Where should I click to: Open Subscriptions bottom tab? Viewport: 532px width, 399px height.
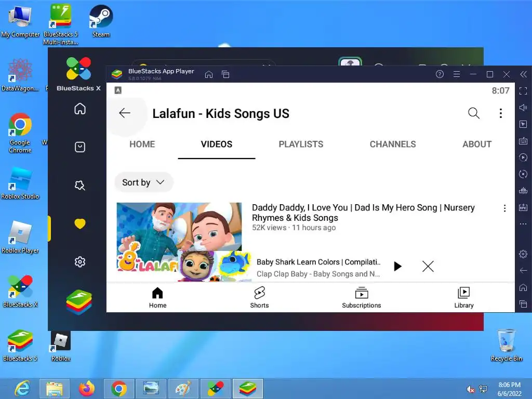click(362, 298)
